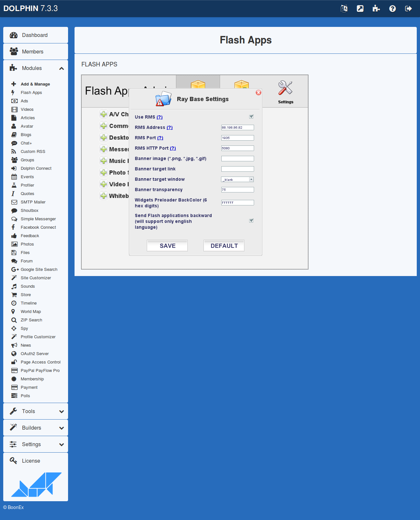The width and height of the screenshot is (420, 520).
Task: Expand the Video row plus button
Action: tap(104, 184)
